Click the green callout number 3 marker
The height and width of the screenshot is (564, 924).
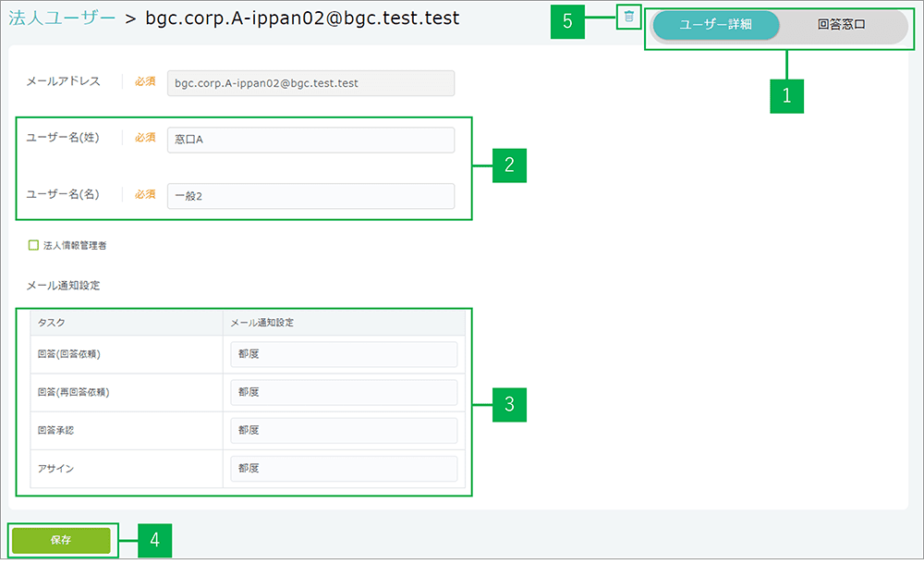point(509,404)
